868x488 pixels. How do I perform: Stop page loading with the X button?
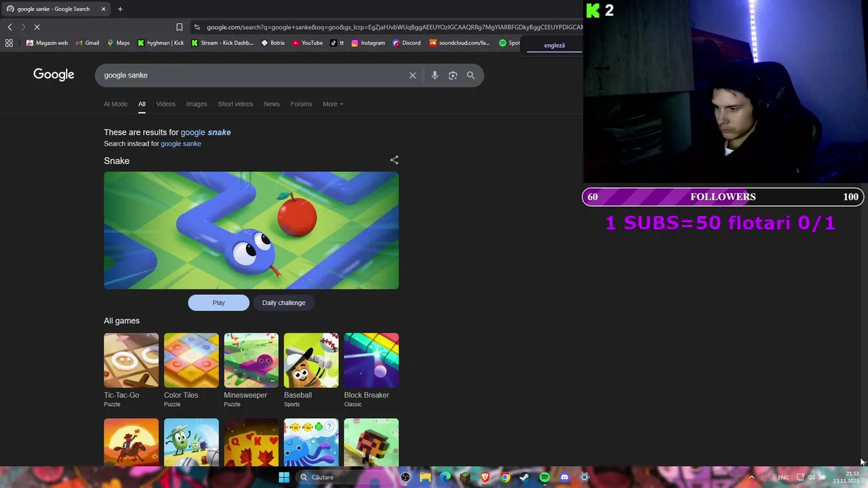pyautogui.click(x=37, y=27)
